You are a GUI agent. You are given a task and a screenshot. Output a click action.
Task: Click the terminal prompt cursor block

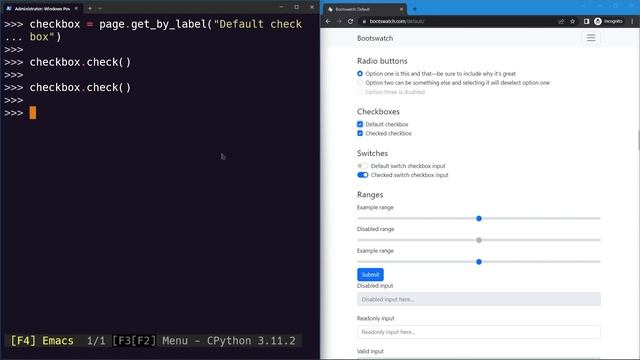(x=33, y=113)
